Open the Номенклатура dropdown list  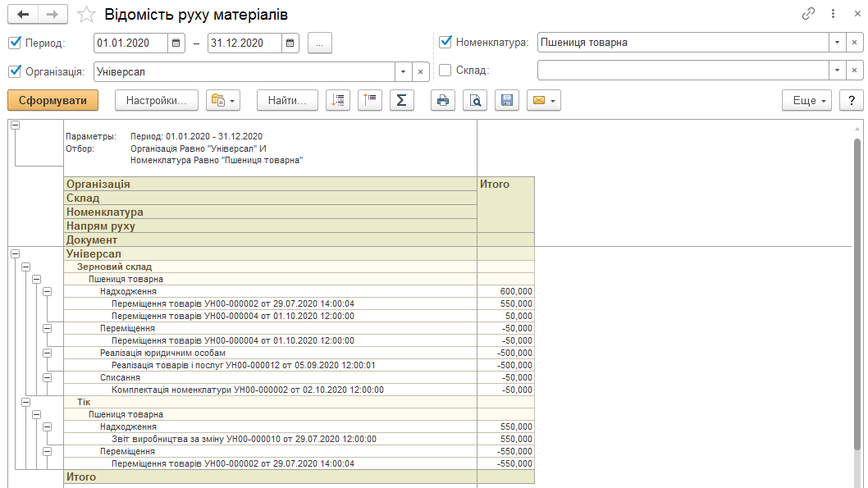(x=837, y=43)
